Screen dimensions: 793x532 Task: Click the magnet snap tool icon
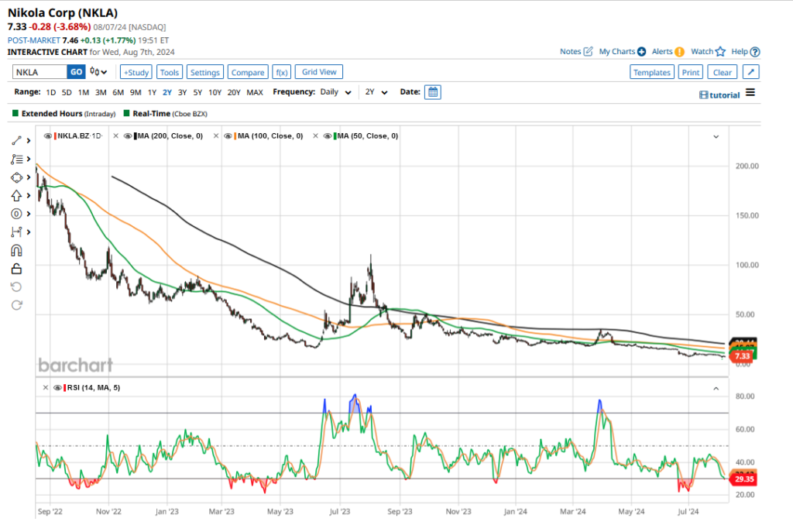16,250
